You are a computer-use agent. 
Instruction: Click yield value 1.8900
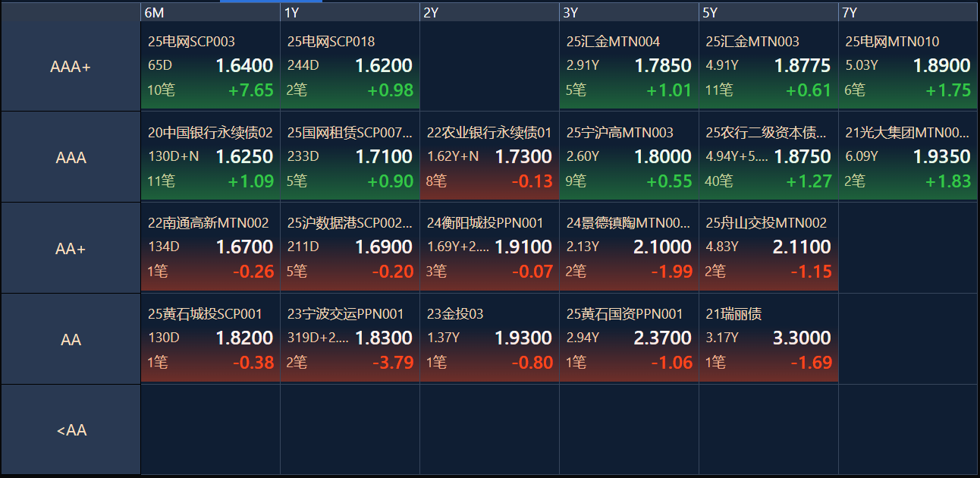coord(942,66)
